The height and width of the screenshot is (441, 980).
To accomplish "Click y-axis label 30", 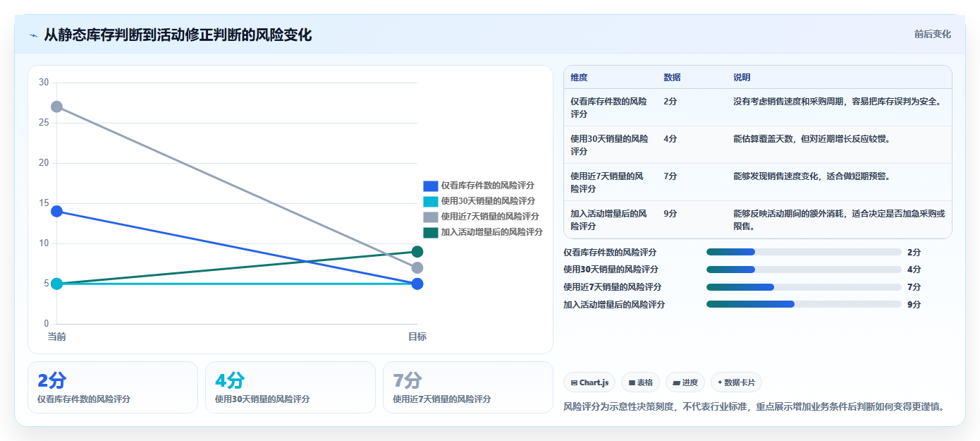I will pyautogui.click(x=44, y=83).
